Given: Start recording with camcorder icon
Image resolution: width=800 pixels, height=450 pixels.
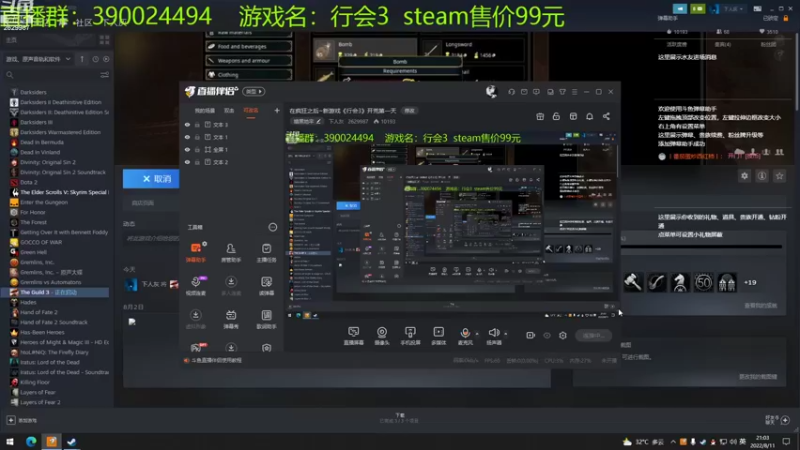Looking at the screenshot, I should point(531,335).
